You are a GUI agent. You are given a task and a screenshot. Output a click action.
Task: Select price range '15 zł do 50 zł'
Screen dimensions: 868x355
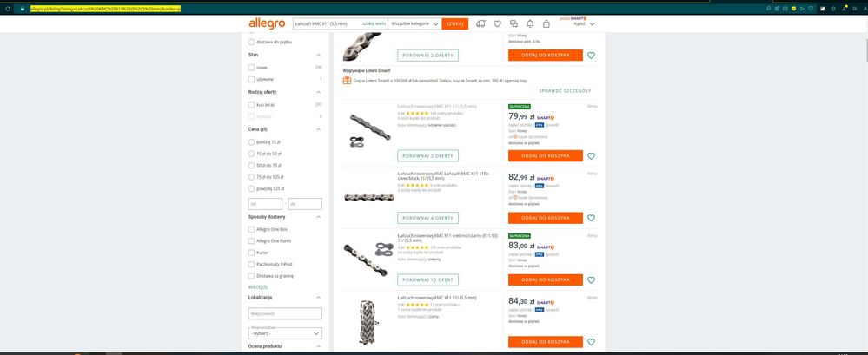pos(251,154)
